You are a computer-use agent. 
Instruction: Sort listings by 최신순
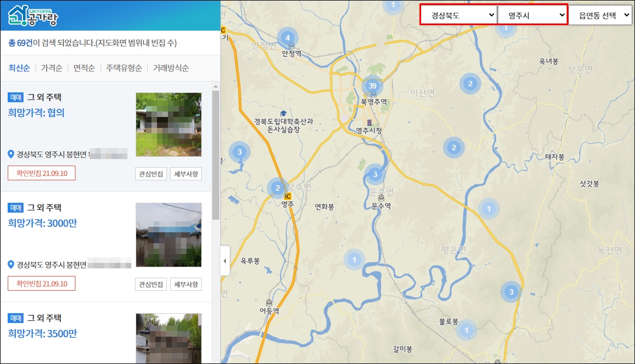pyautogui.click(x=19, y=68)
